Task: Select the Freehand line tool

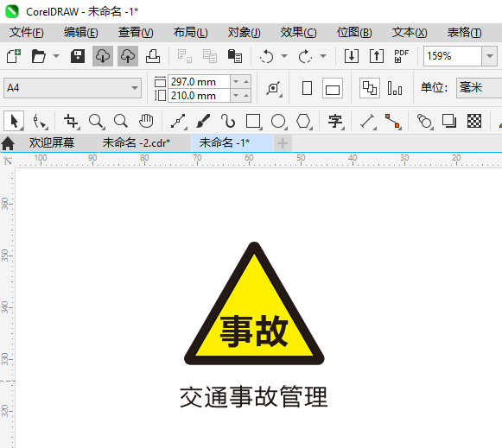Action: coord(178,122)
